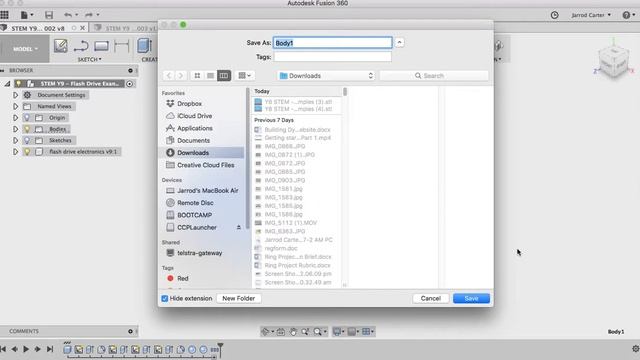Viewport: 640px width, 360px height.
Task: Open the Fusion 360 data panel grid icon
Action: [4, 15]
